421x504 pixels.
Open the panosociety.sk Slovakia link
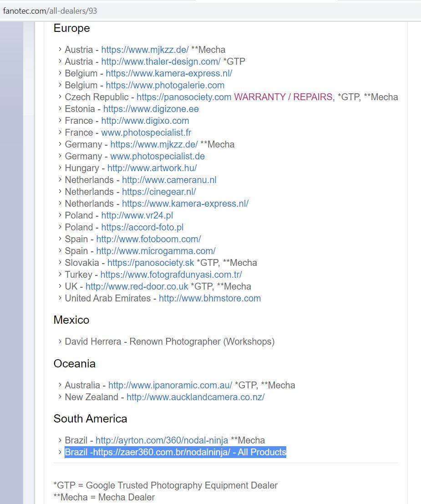pyautogui.click(x=151, y=263)
